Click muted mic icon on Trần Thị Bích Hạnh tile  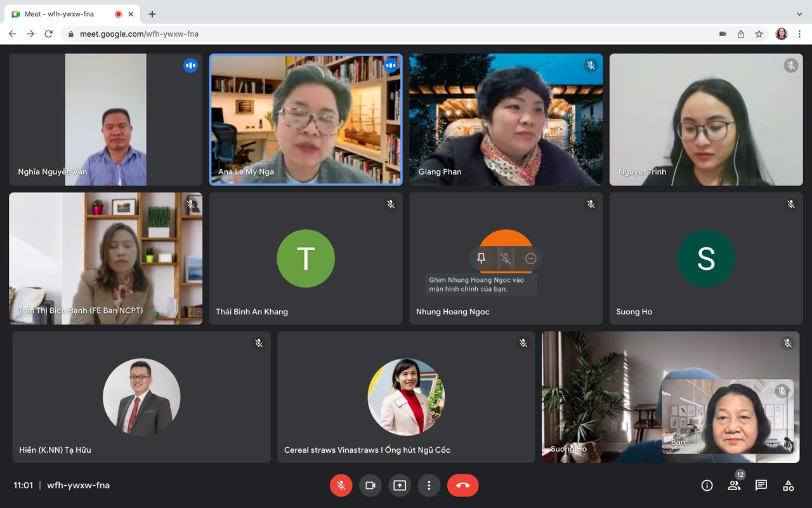point(190,204)
